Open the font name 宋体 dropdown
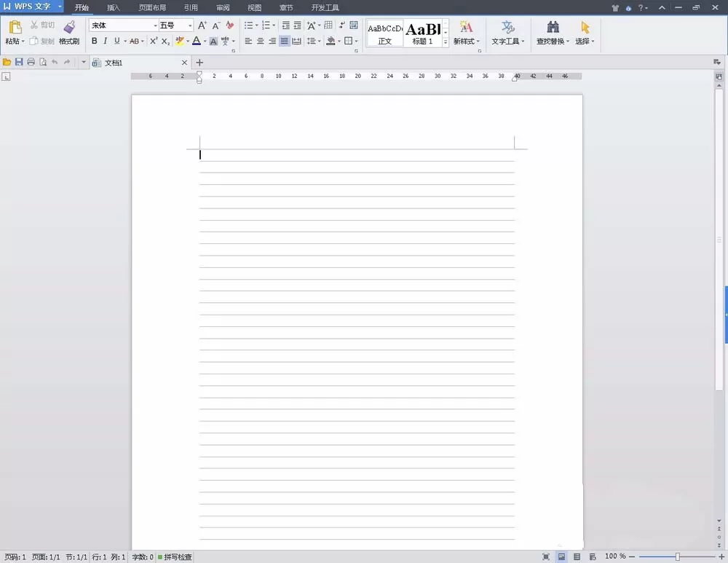Image resolution: width=728 pixels, height=563 pixels. (155, 25)
